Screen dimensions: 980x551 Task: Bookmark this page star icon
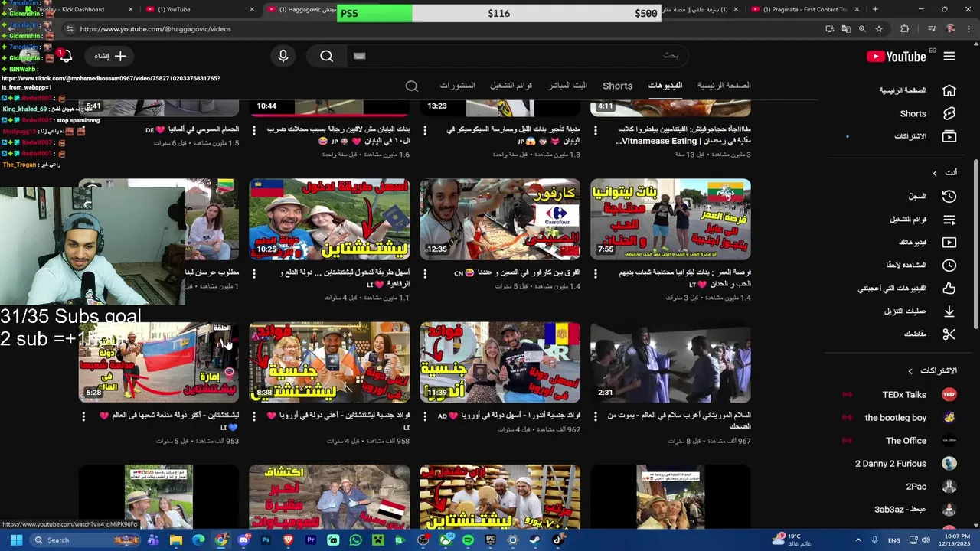(x=879, y=29)
